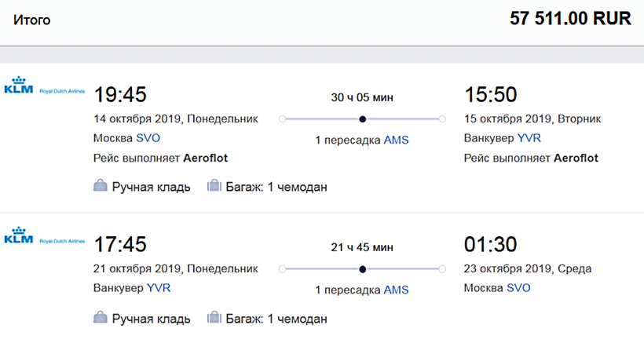The height and width of the screenshot is (343, 644).
Task: Open the SVO departure airport link for the 19:45 flight
Action: (147, 138)
